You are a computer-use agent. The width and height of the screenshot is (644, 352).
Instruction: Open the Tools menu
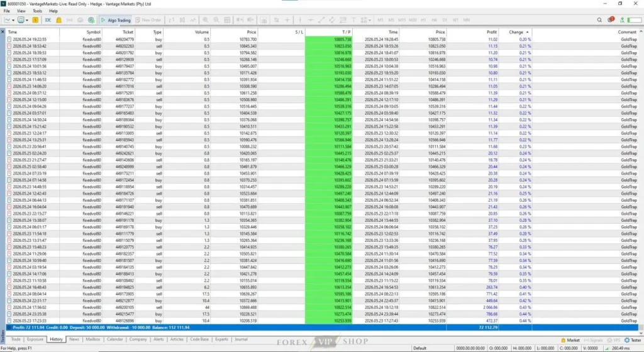pyautogui.click(x=37, y=11)
